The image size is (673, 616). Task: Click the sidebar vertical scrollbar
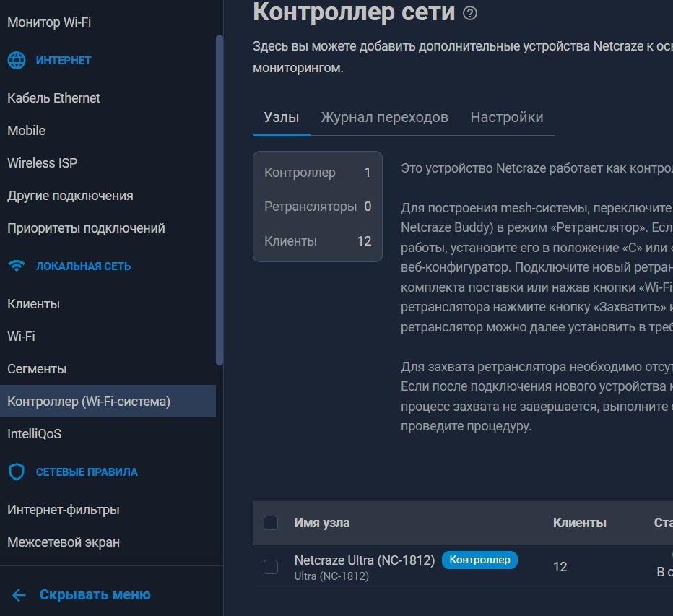coord(220,200)
